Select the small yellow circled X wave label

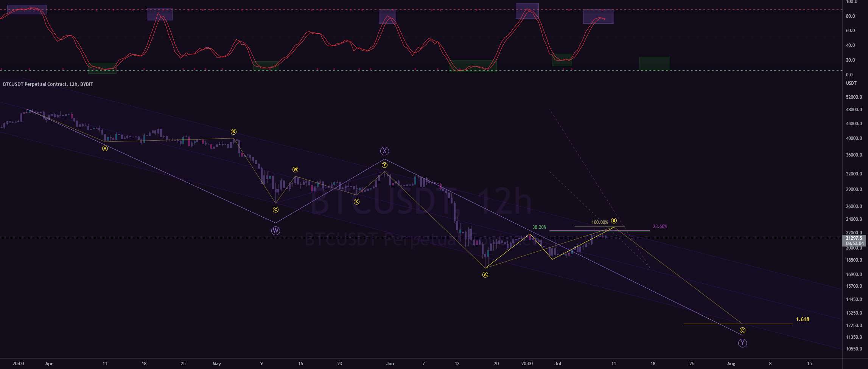pos(356,202)
